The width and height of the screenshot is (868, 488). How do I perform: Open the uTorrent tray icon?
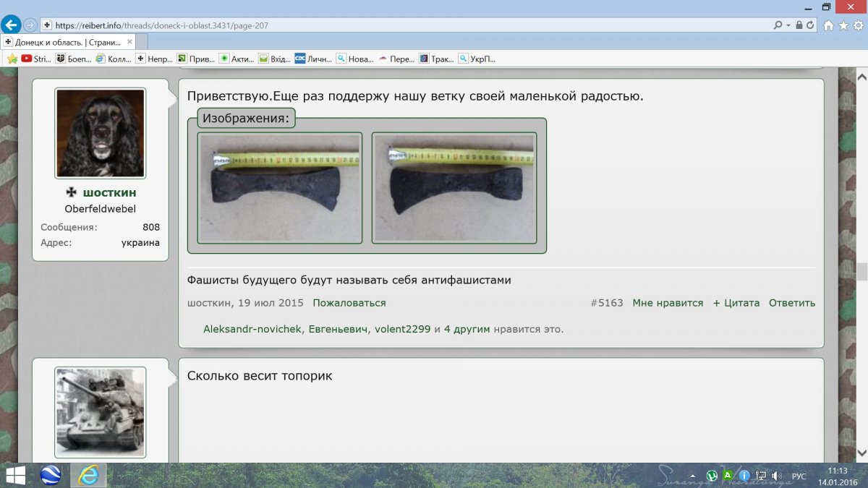pos(712,476)
